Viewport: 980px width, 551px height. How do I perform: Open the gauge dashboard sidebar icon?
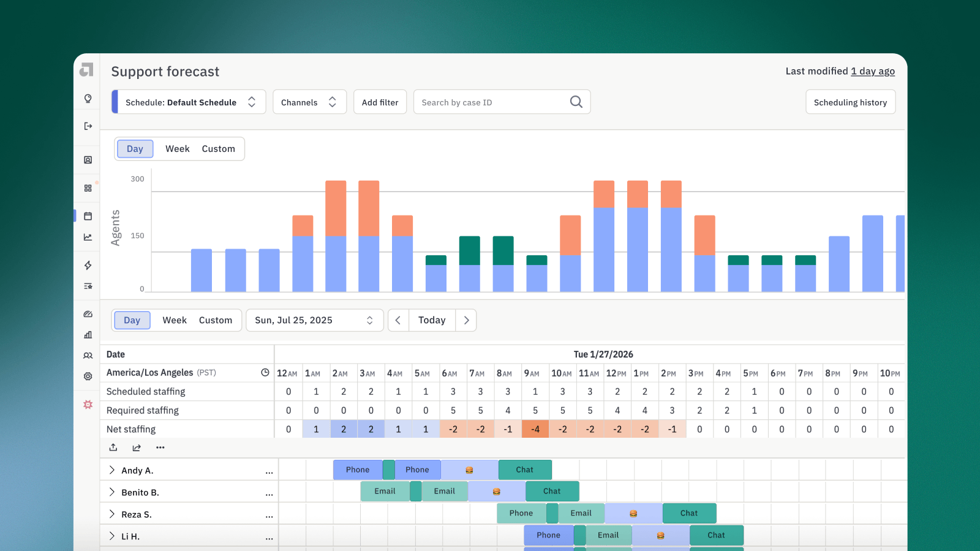[x=88, y=314]
